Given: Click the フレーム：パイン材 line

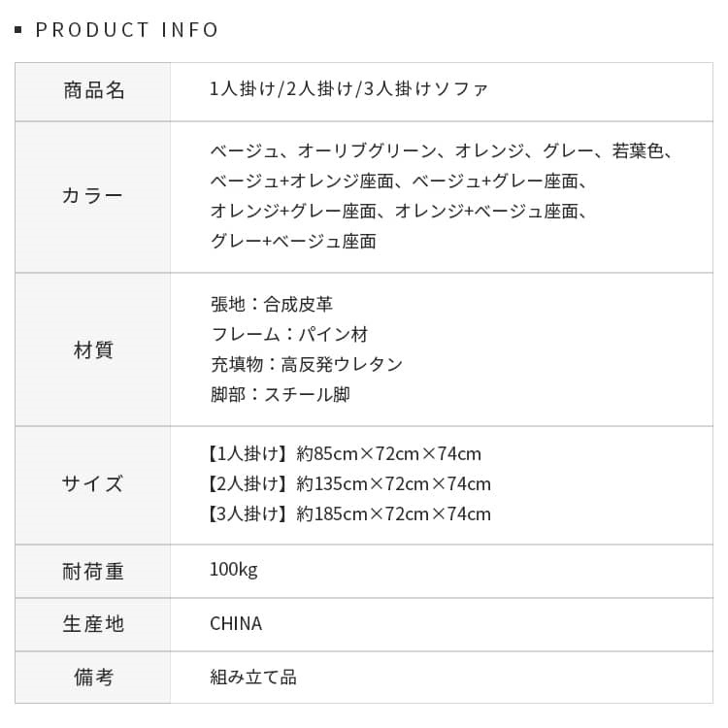Looking at the screenshot, I should click(x=289, y=334).
